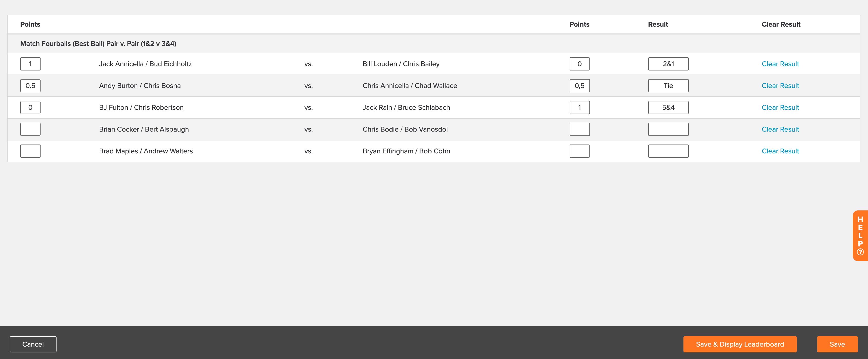Focus empty points field for Brian Cocker pair
Viewport: 868px width, 359px height.
coord(30,129)
